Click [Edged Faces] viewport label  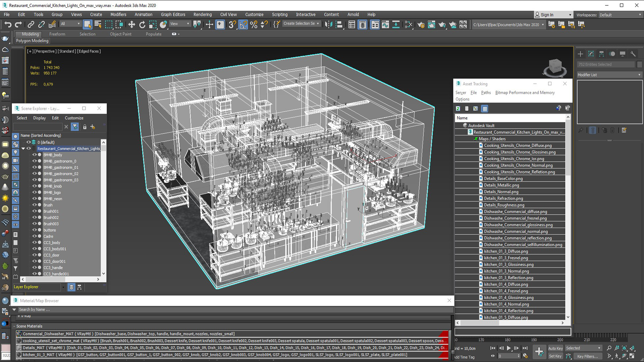point(89,51)
